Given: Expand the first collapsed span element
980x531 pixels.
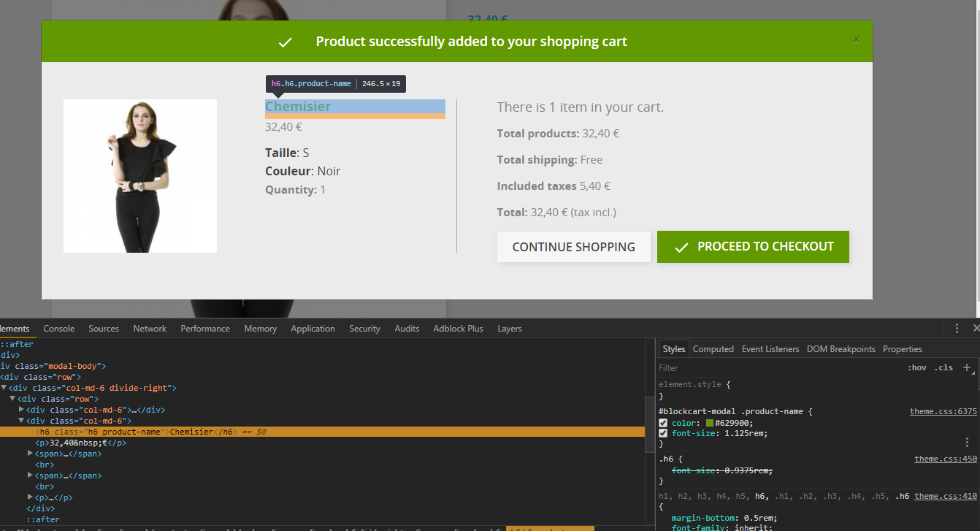Looking at the screenshot, I should 29,454.
